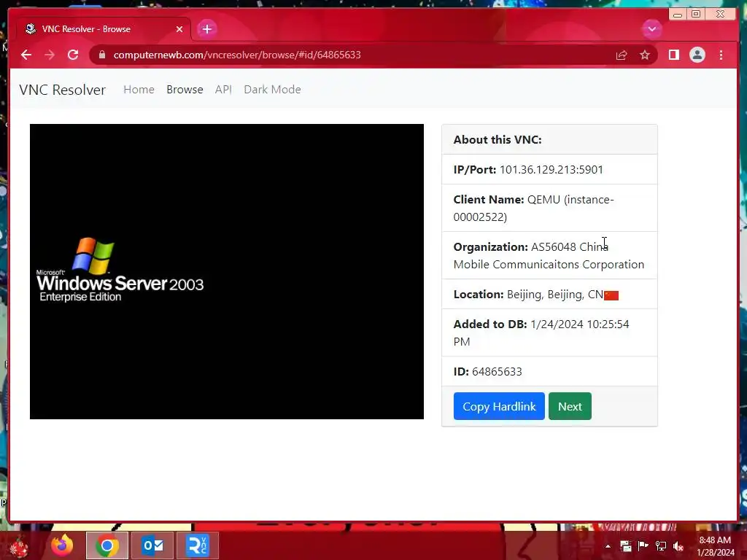This screenshot has width=747, height=560.
Task: Open Chrome's three-dot menu
Action: coord(721,55)
